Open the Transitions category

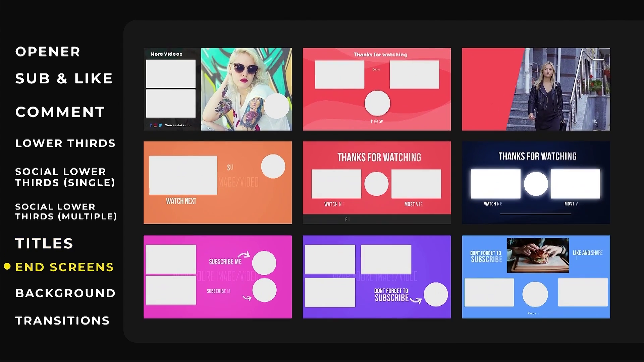pos(62,321)
